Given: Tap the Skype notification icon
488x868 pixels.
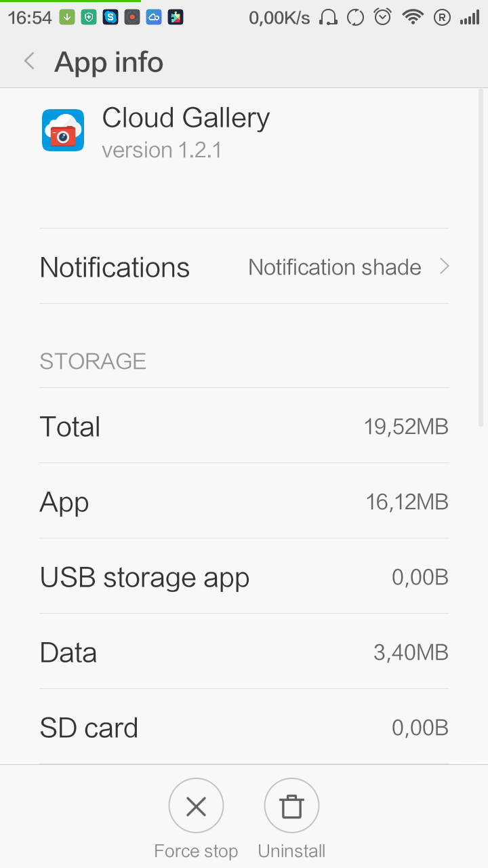Looking at the screenshot, I should pos(110,18).
